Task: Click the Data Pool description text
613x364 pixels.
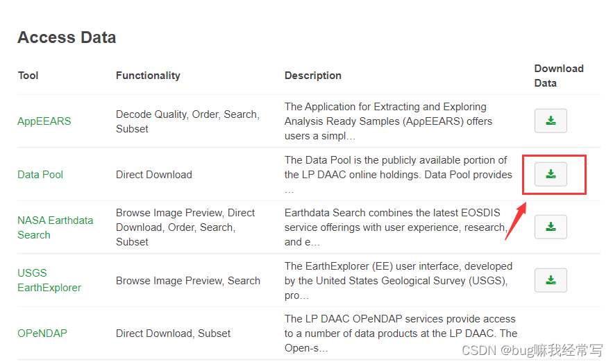Action: click(x=398, y=175)
